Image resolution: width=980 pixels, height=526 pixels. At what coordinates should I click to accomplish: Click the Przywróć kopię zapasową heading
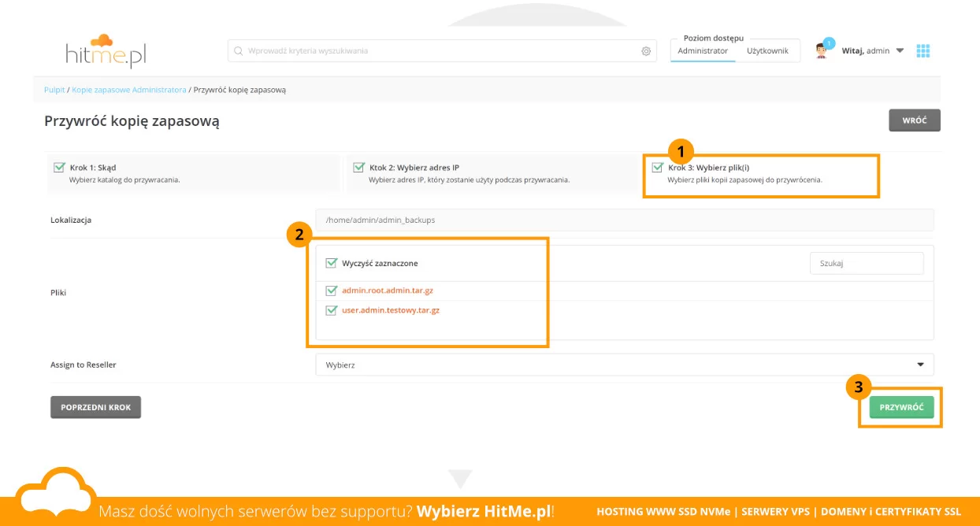click(132, 121)
